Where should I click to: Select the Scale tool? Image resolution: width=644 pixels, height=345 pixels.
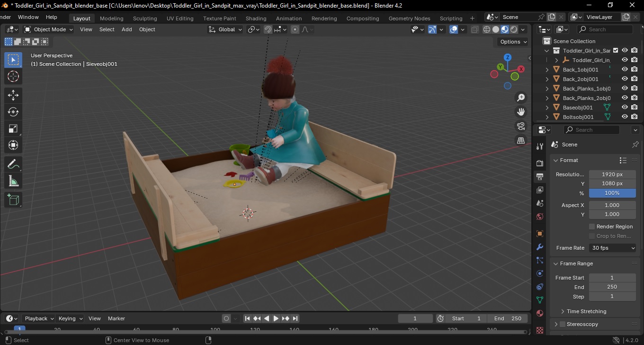pyautogui.click(x=13, y=128)
